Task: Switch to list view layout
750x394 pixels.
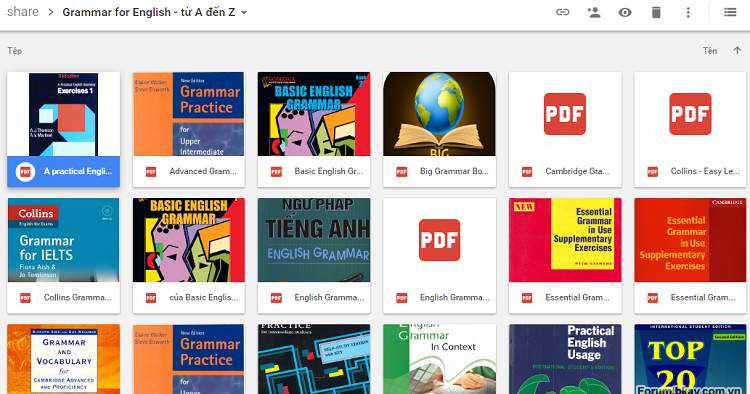Action: click(x=730, y=12)
